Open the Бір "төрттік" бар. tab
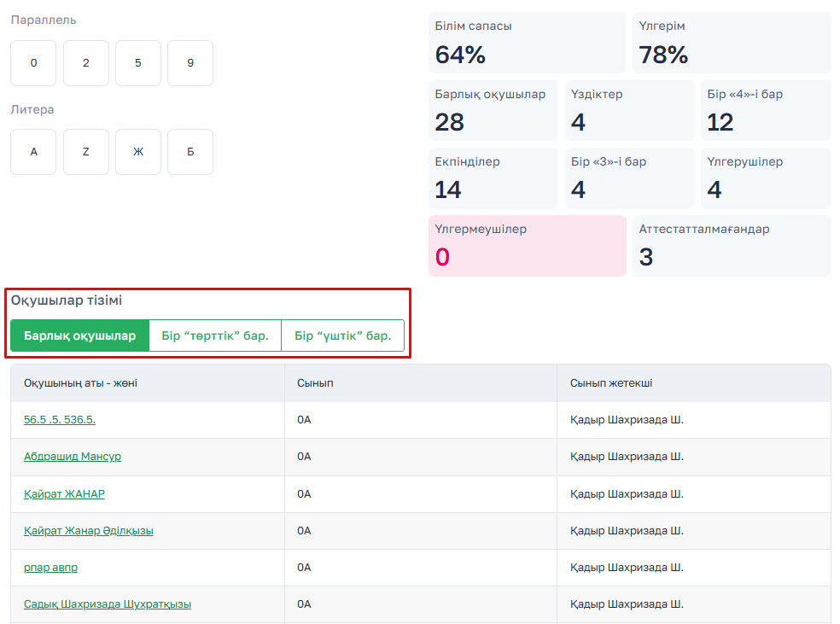The image size is (840, 624). click(215, 335)
